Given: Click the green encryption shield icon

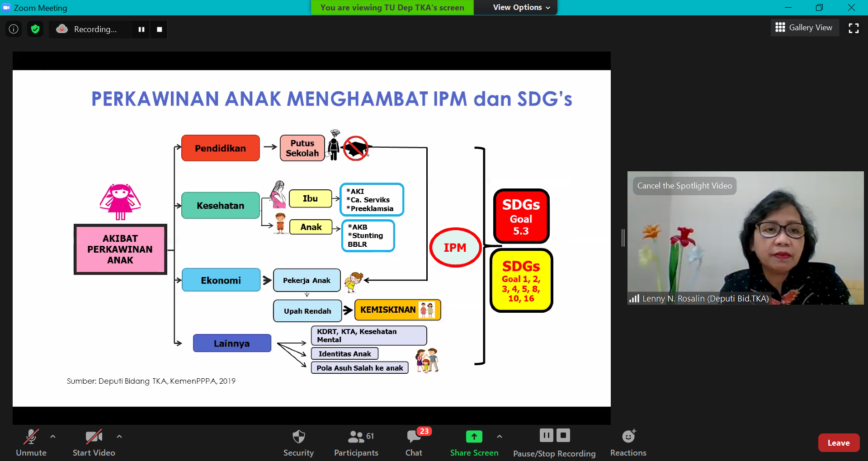Looking at the screenshot, I should (x=35, y=29).
